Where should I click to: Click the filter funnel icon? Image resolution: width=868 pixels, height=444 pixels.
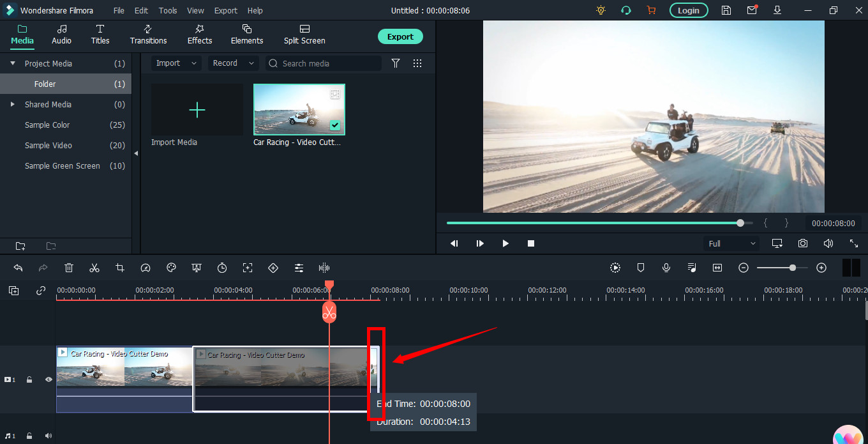coord(396,63)
